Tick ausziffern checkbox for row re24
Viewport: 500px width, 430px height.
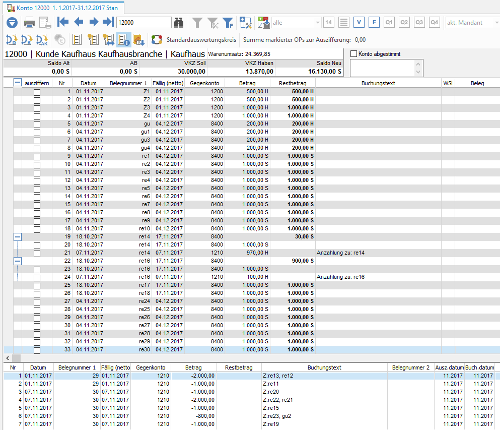click(x=37, y=301)
